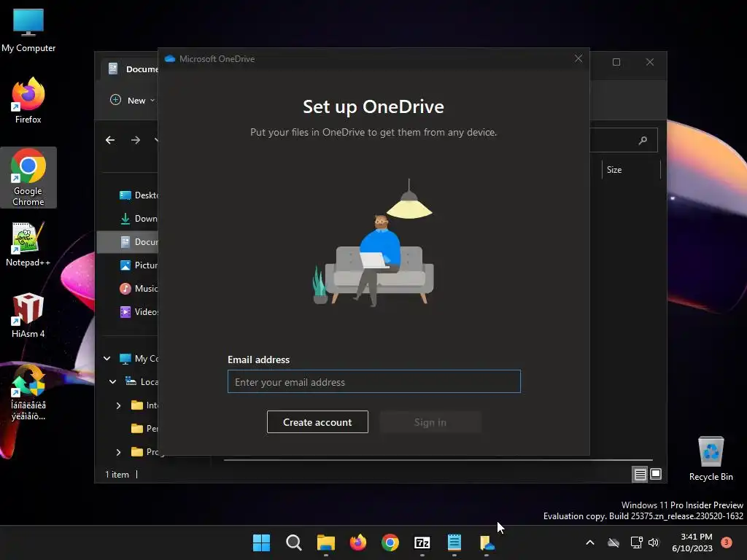Image resolution: width=747 pixels, height=560 pixels.
Task: Select the desktop shortcut below HiAsm 4
Action: click(x=28, y=392)
